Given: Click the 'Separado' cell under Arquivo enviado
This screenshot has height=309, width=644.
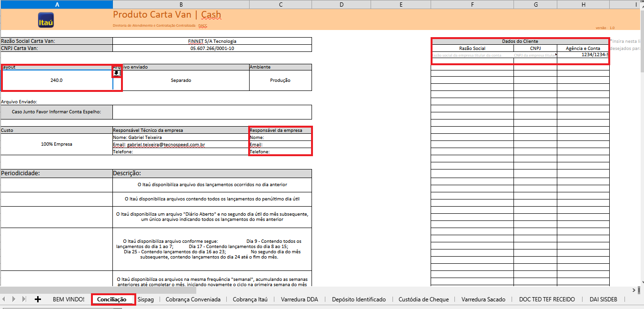Looking at the screenshot, I should 181,80.
